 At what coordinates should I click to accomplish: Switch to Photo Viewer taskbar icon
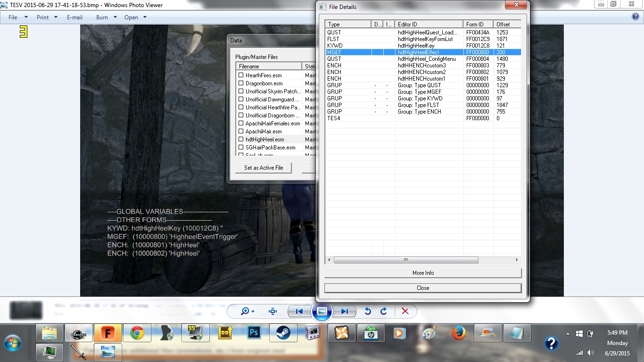(108, 352)
